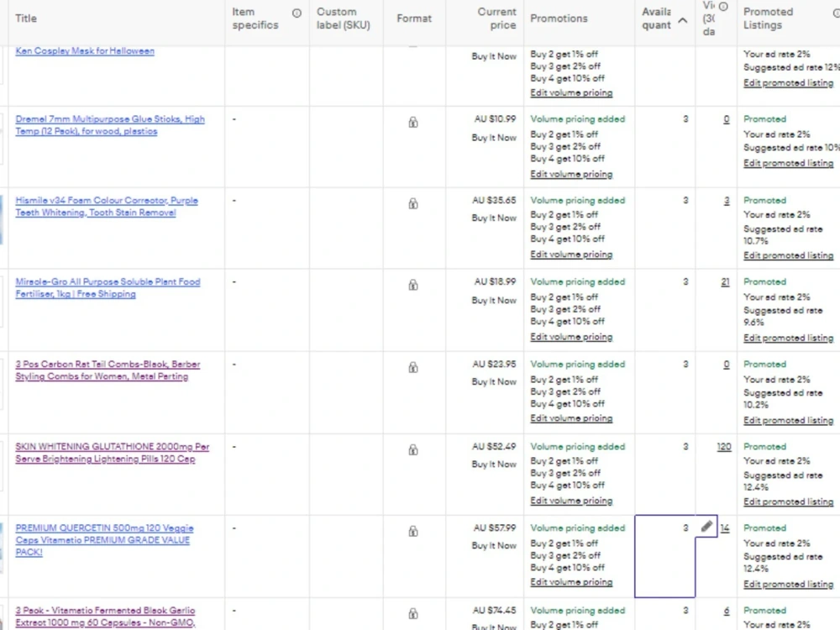The height and width of the screenshot is (630, 840).
Task: Edit volume pricing for Dremel Glue Sticks
Action: pyautogui.click(x=571, y=174)
